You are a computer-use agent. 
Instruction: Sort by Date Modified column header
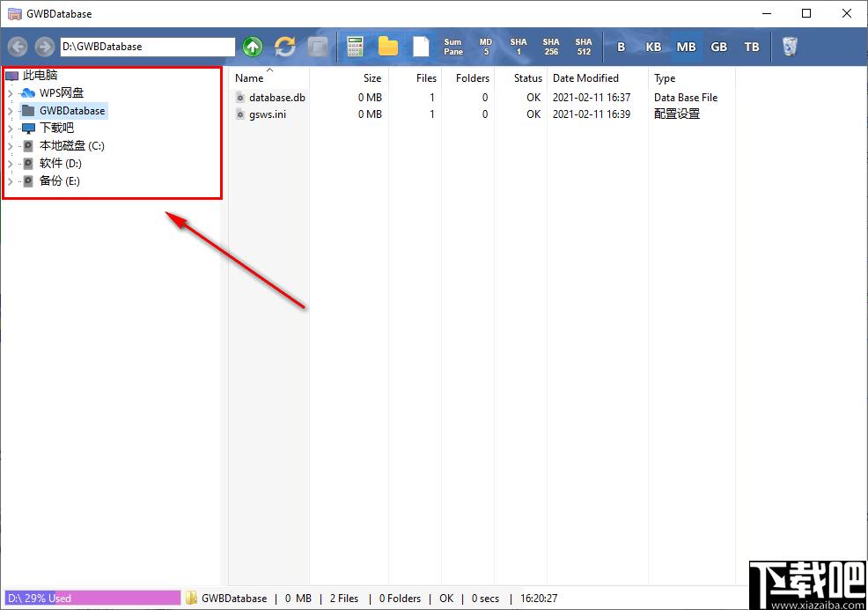585,78
